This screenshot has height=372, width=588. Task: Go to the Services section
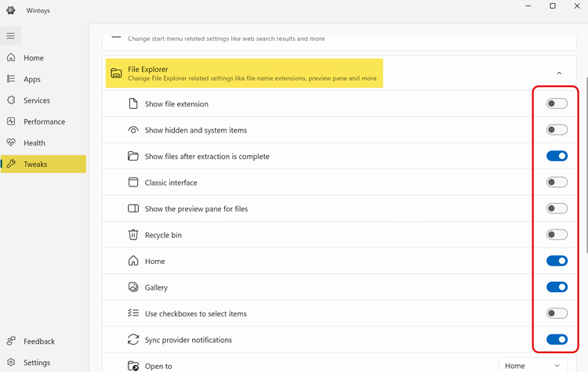tap(36, 100)
